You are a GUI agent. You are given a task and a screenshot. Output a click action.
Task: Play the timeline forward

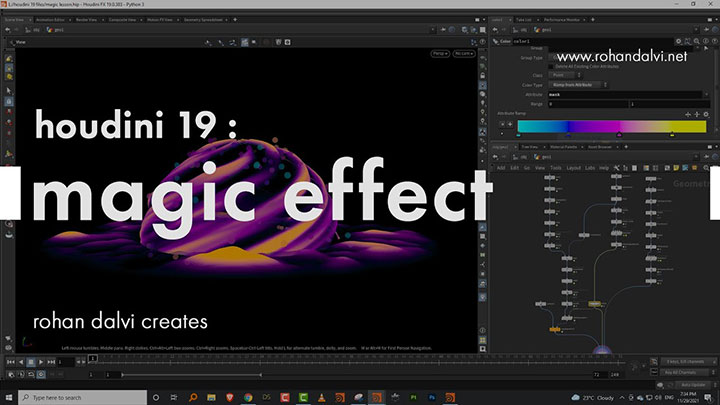pyautogui.click(x=41, y=362)
